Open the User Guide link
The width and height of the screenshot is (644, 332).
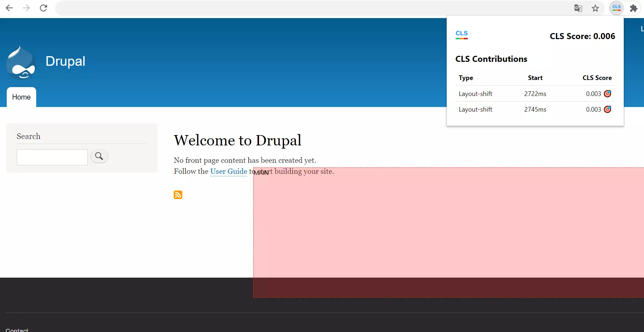[x=228, y=171]
